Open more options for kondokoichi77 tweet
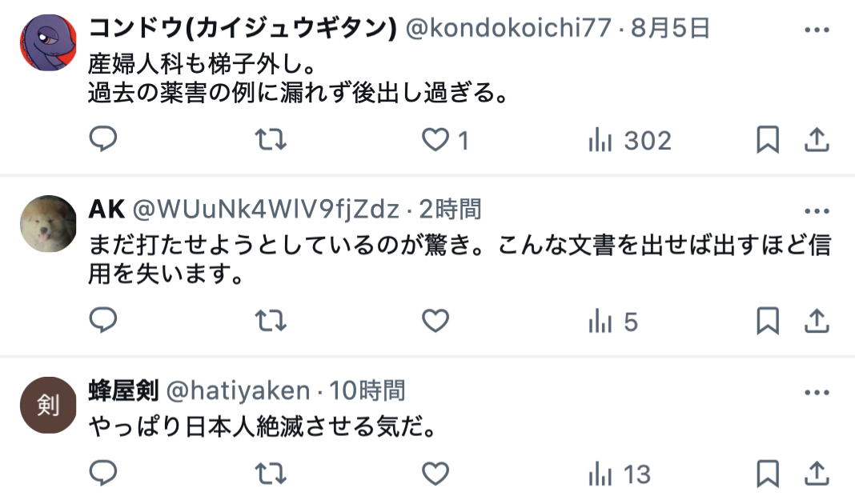 pyautogui.click(x=817, y=30)
